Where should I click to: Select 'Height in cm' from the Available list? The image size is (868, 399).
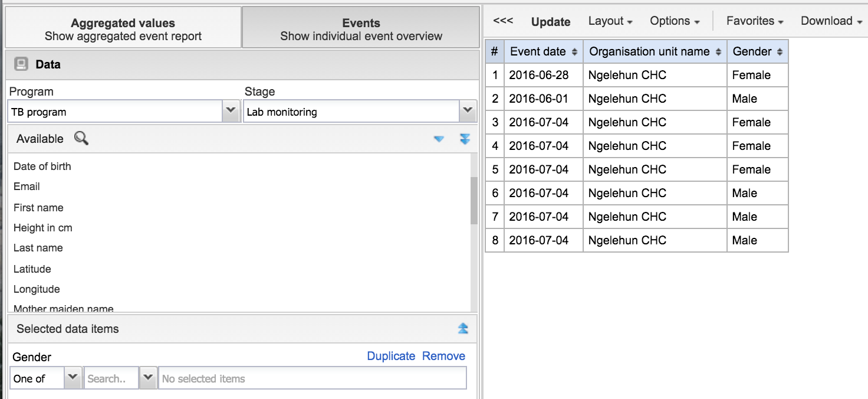pos(43,228)
